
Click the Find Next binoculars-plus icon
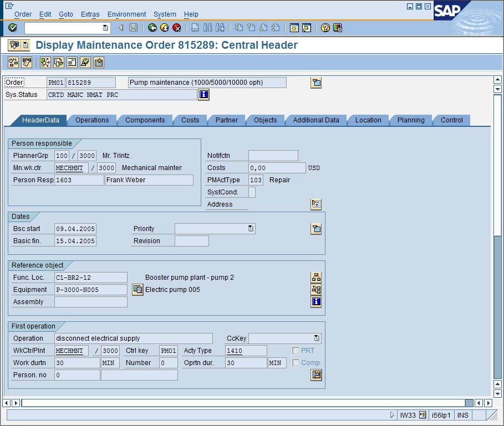point(220,28)
